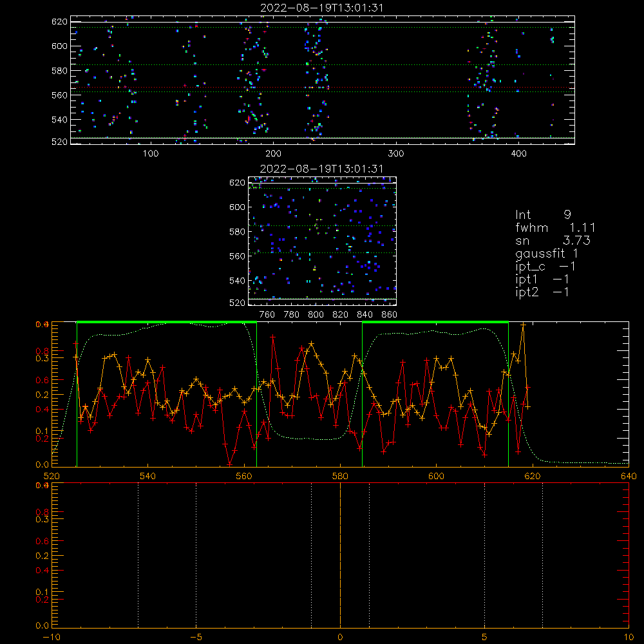Click x-axis label -5 on bottom plot
The image size is (644, 644).
coord(196,637)
